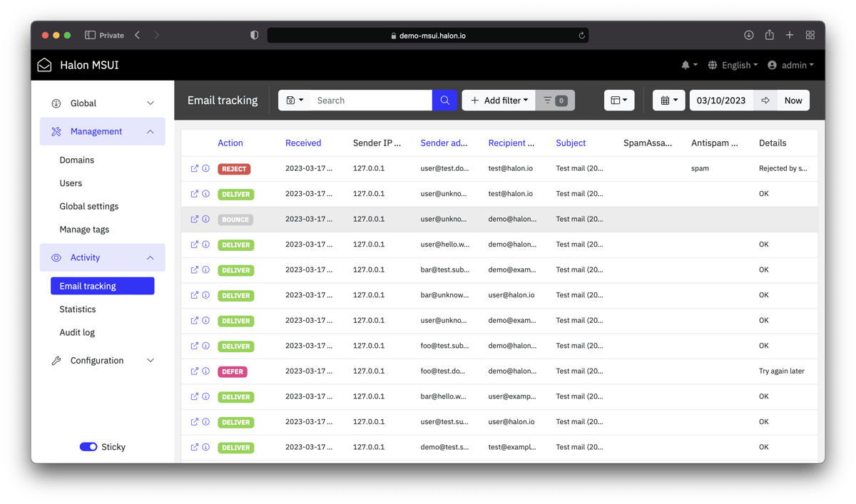This screenshot has height=504, width=856.
Task: Click the Halon MSUI envelope logo
Action: click(45, 65)
